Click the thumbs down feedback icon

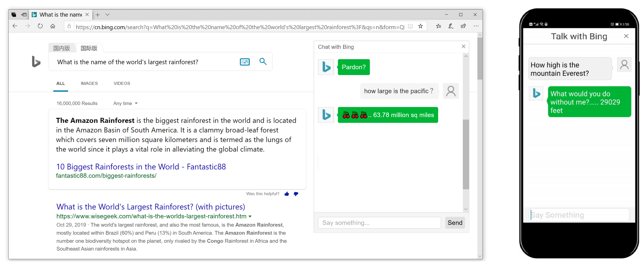tap(296, 194)
